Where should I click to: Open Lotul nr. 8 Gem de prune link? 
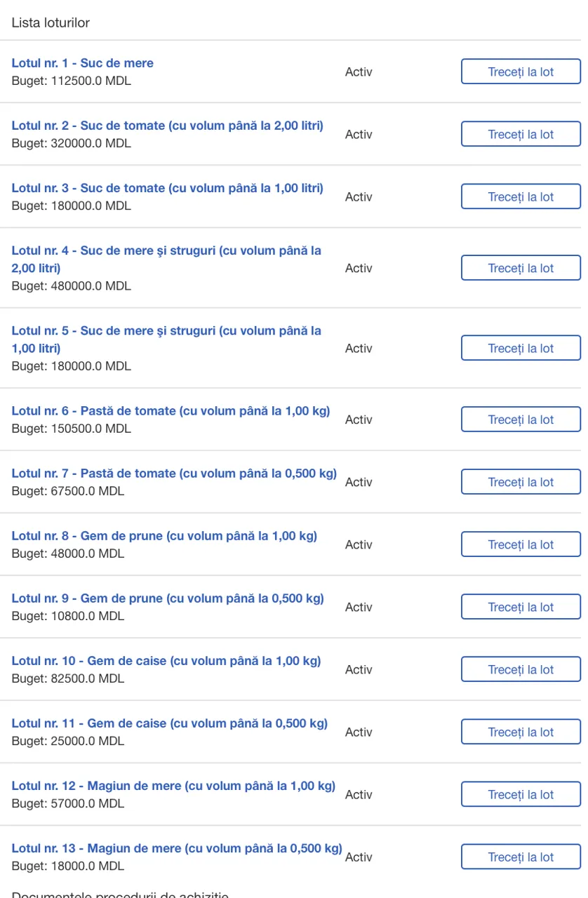tap(164, 536)
